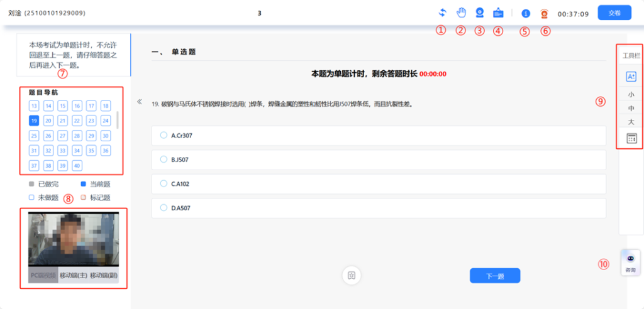644x309 pixels.
Task: Click the font size A+ icon
Action: [631, 77]
